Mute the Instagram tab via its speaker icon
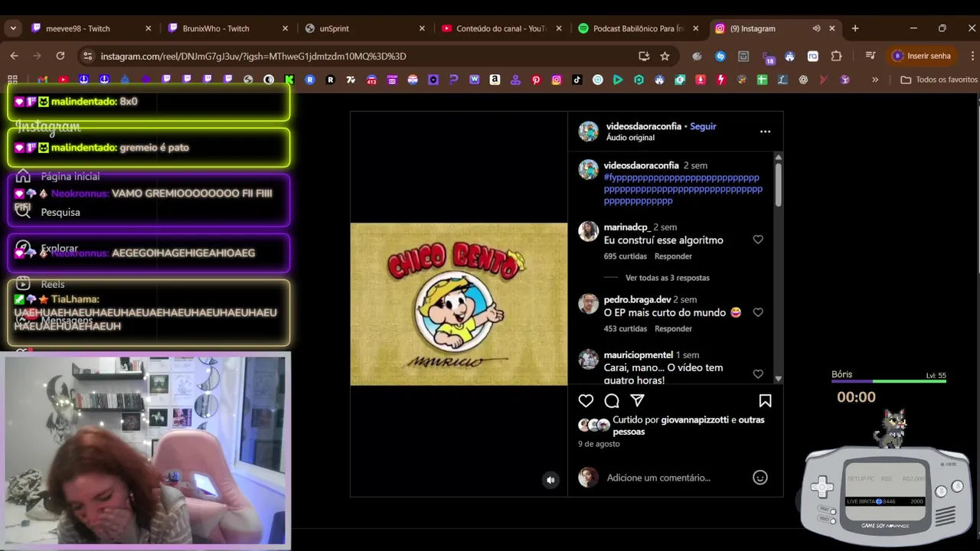 (816, 28)
